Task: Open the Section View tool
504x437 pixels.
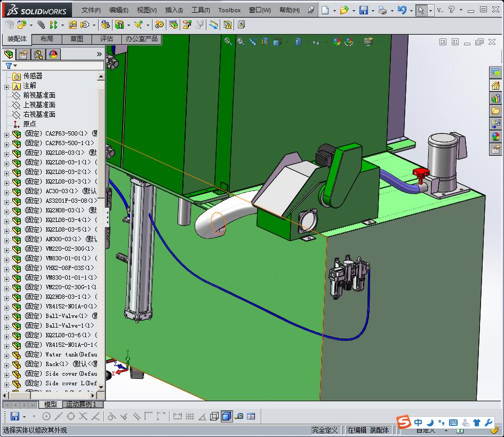Action: tap(265, 42)
